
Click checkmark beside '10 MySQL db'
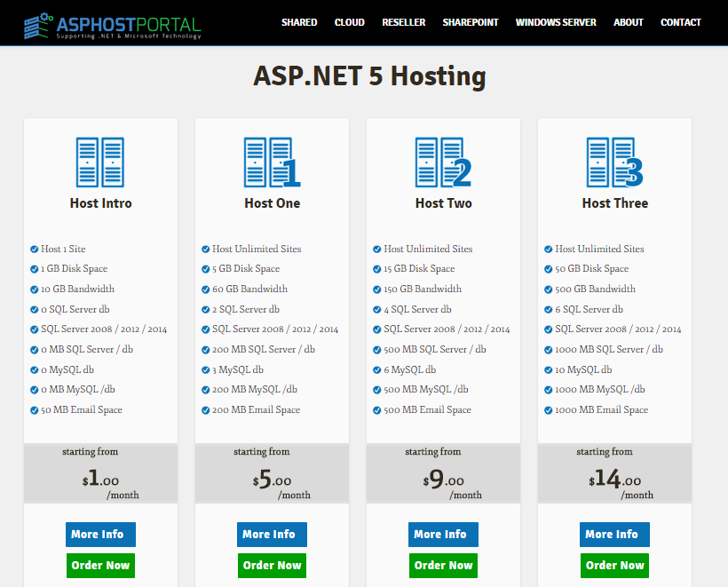click(548, 369)
